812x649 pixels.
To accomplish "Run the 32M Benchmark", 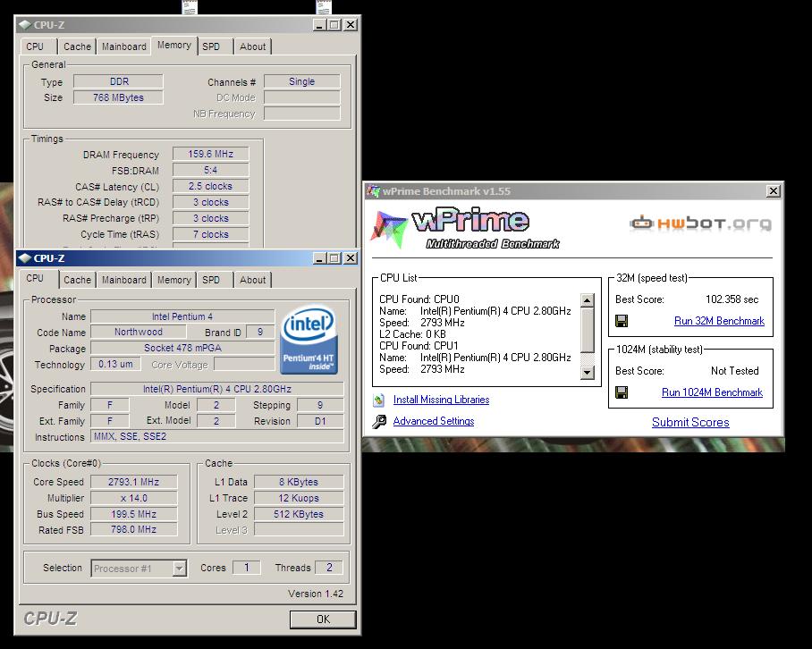I will pos(719,321).
